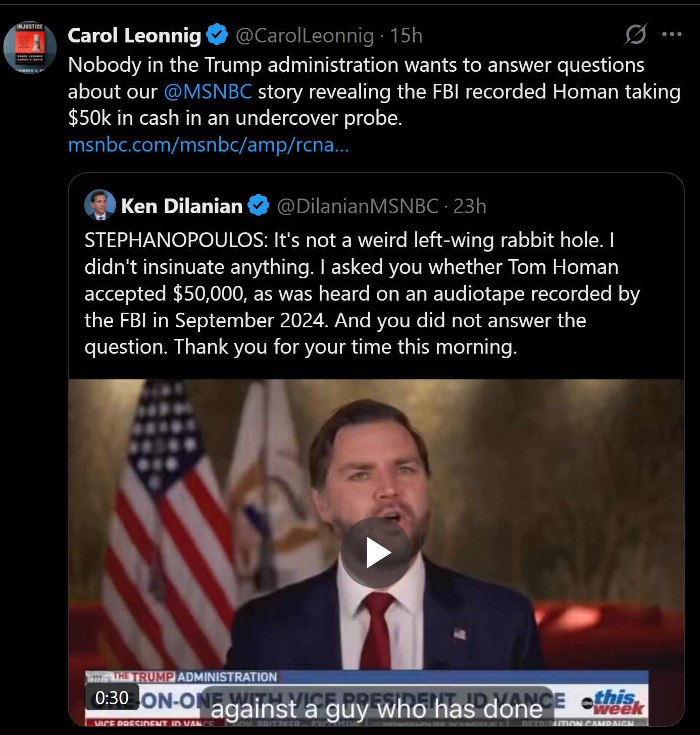This screenshot has width=700, height=735.
Task: Open the @MSNBC mention link
Action: point(208,91)
